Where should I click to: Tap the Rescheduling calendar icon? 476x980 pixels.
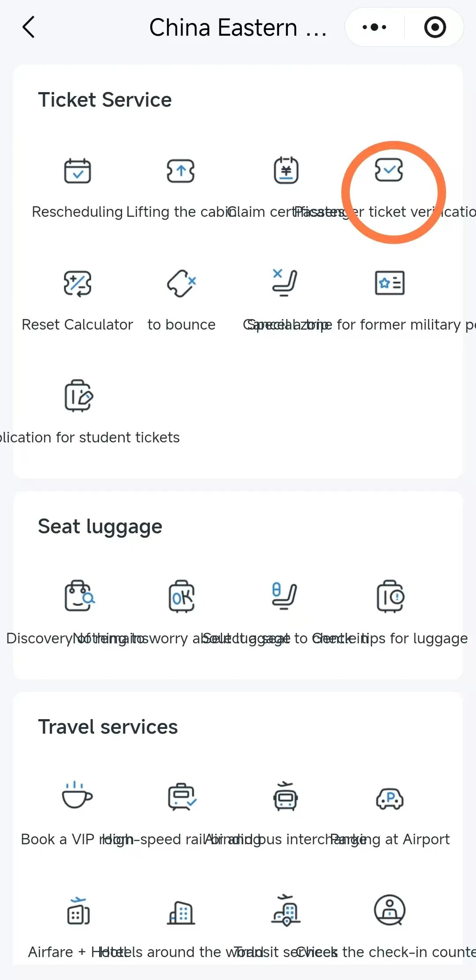click(78, 171)
